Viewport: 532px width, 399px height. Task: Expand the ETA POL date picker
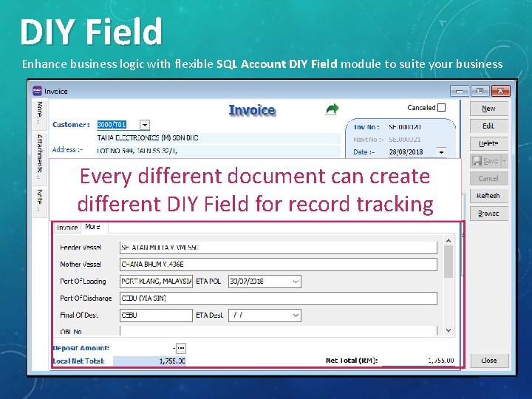tap(296, 282)
